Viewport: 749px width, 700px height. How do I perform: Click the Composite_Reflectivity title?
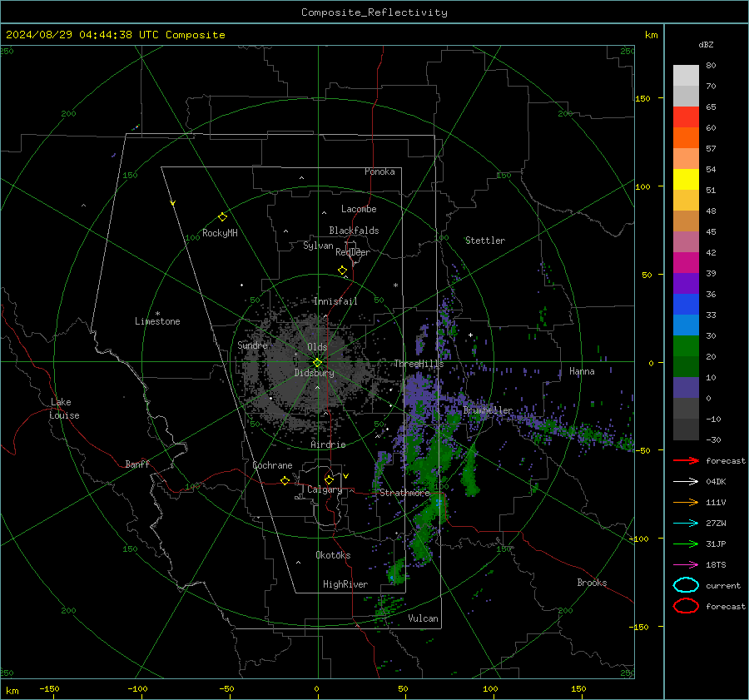click(374, 12)
